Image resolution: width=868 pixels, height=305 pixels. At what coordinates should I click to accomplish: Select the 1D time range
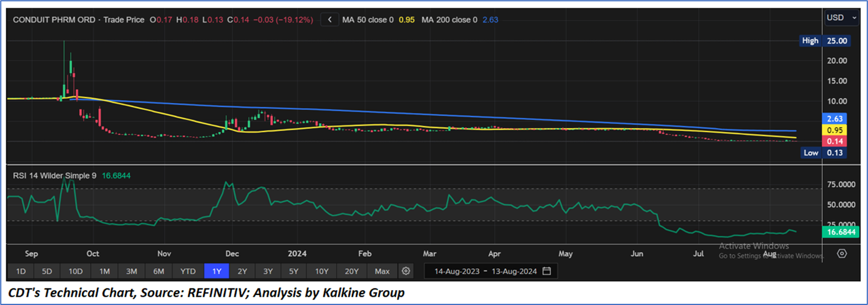tap(21, 271)
